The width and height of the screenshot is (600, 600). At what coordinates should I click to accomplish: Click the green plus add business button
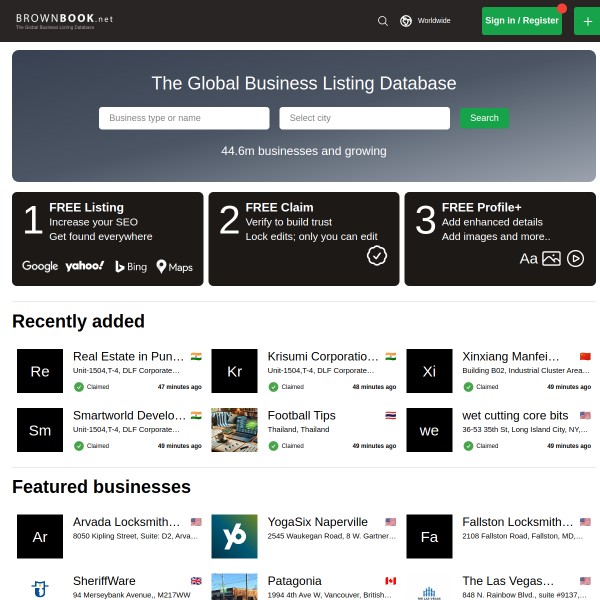tap(587, 21)
